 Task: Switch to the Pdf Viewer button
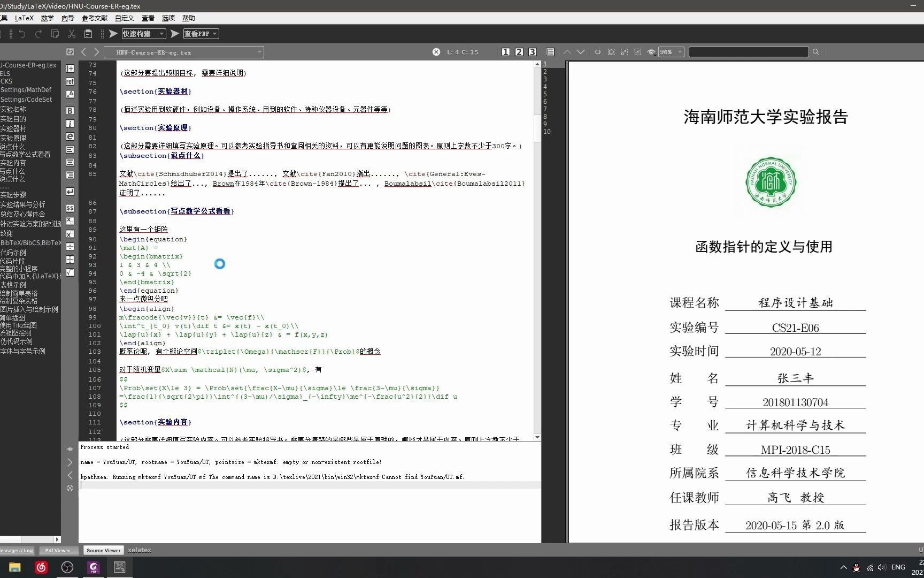58,550
